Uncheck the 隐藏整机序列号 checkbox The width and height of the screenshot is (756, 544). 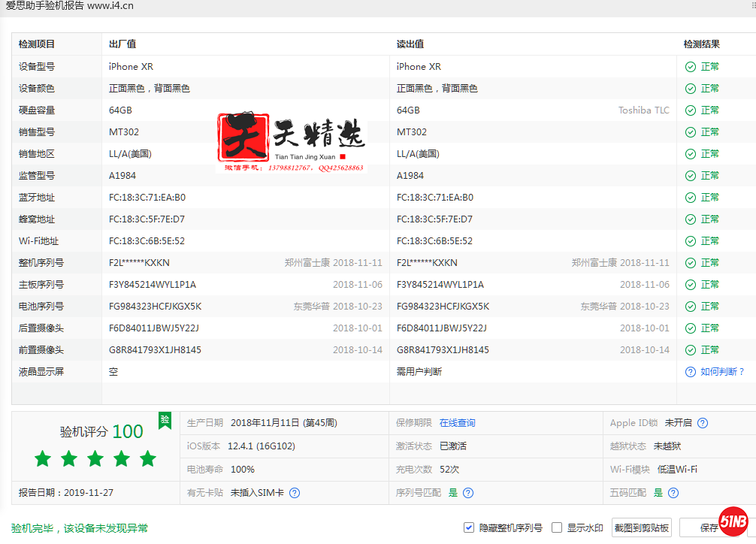point(469,527)
